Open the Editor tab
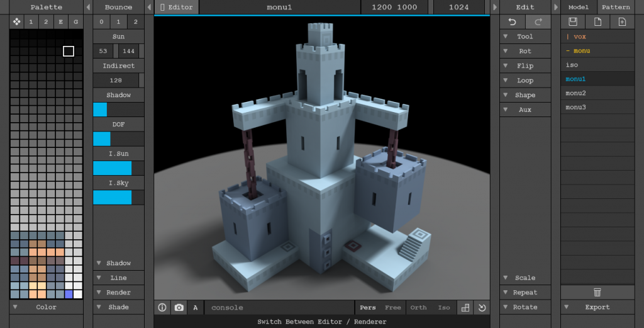The image size is (644, 328). pyautogui.click(x=177, y=7)
